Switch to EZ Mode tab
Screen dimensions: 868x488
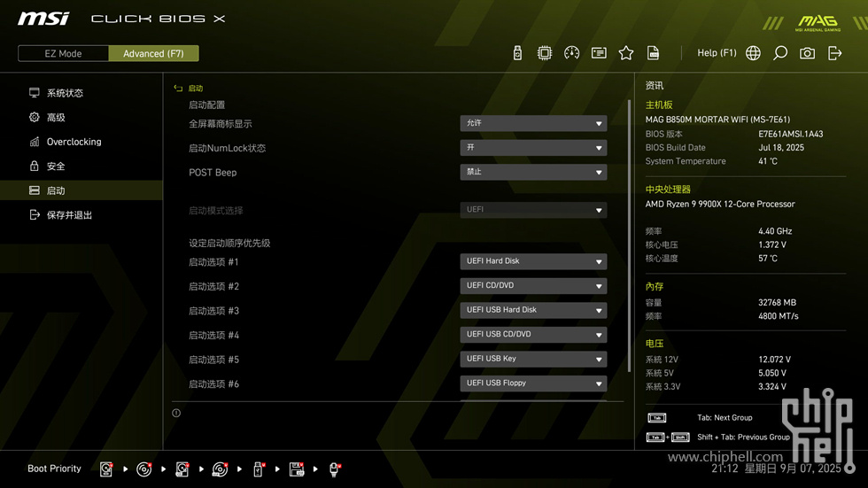point(63,54)
